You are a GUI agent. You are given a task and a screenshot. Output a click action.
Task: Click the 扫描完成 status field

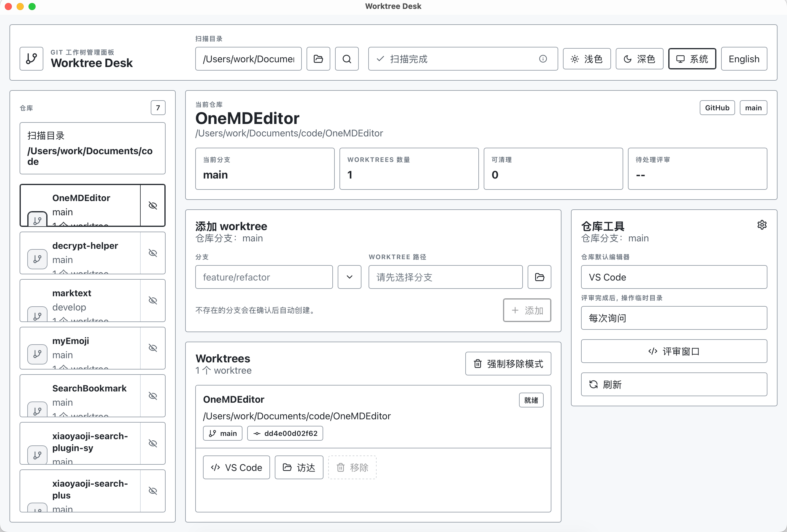(x=463, y=59)
